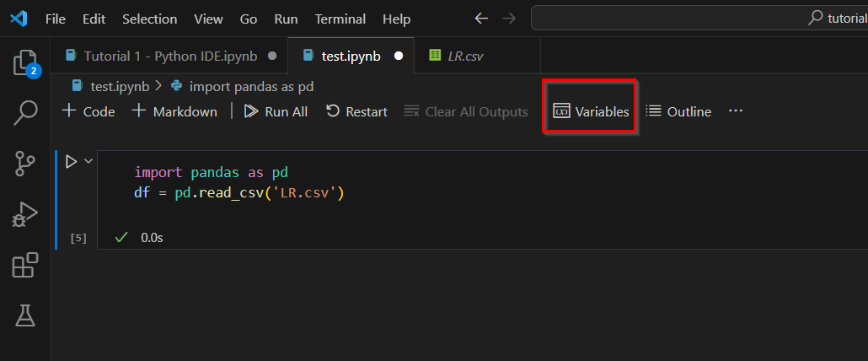Viewport: 868px width, 361px height.
Task: Click the go back arrow
Action: coord(481,19)
